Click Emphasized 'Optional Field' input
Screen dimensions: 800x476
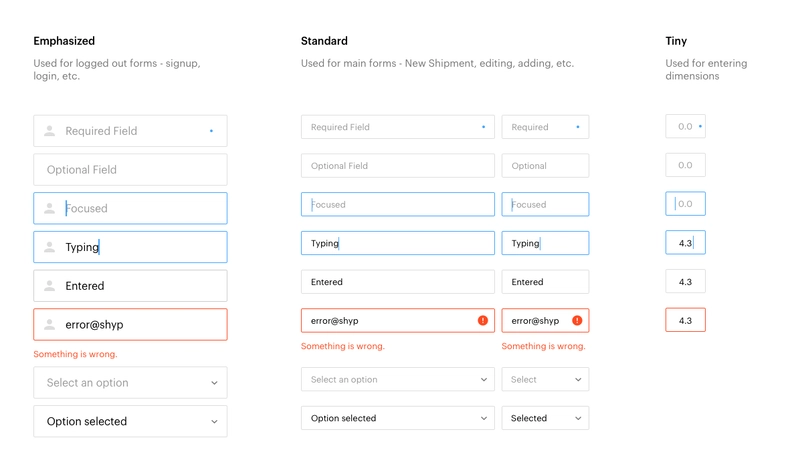click(131, 170)
